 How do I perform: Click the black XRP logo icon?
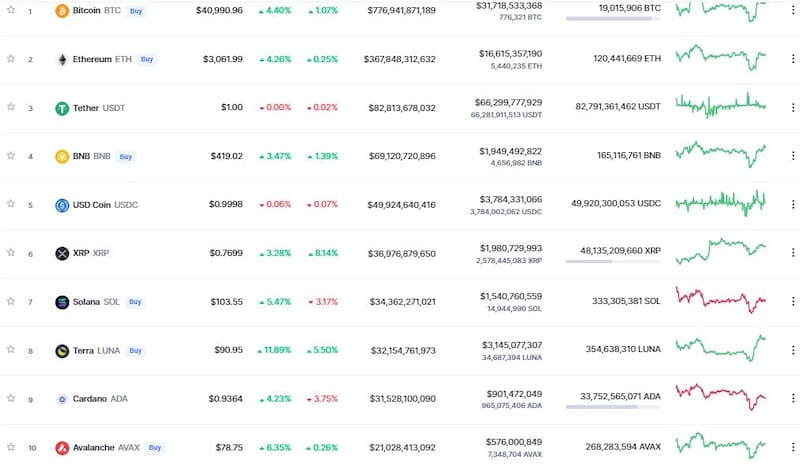[x=62, y=254]
